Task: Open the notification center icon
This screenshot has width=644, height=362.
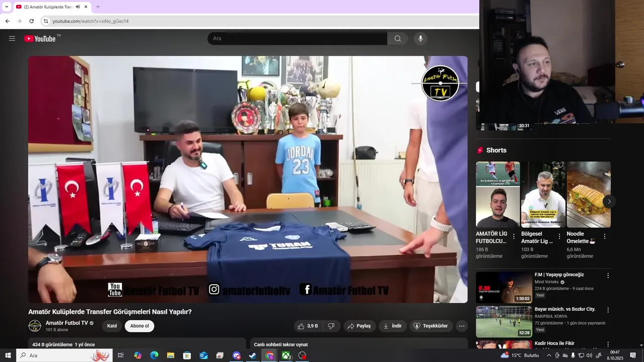Action: coord(633,355)
